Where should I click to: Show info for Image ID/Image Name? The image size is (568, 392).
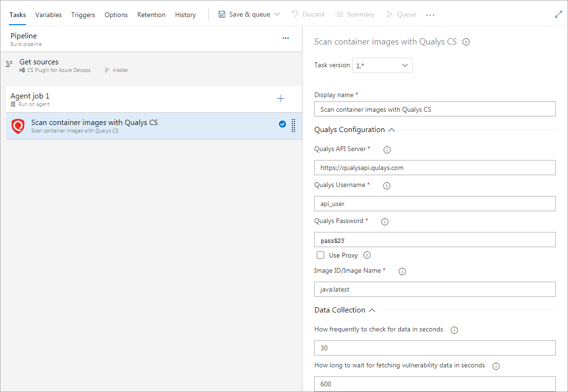[402, 271]
